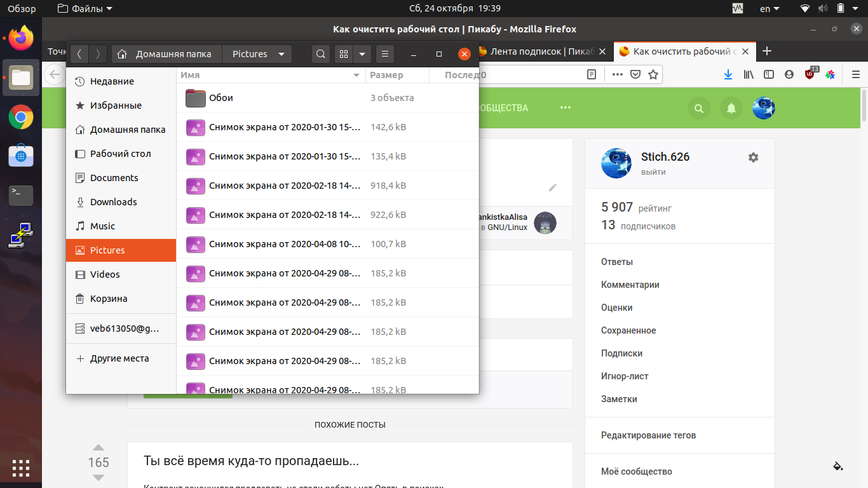The width and height of the screenshot is (868, 488).
Task: Go back with Files back arrow
Action: pos(79,54)
